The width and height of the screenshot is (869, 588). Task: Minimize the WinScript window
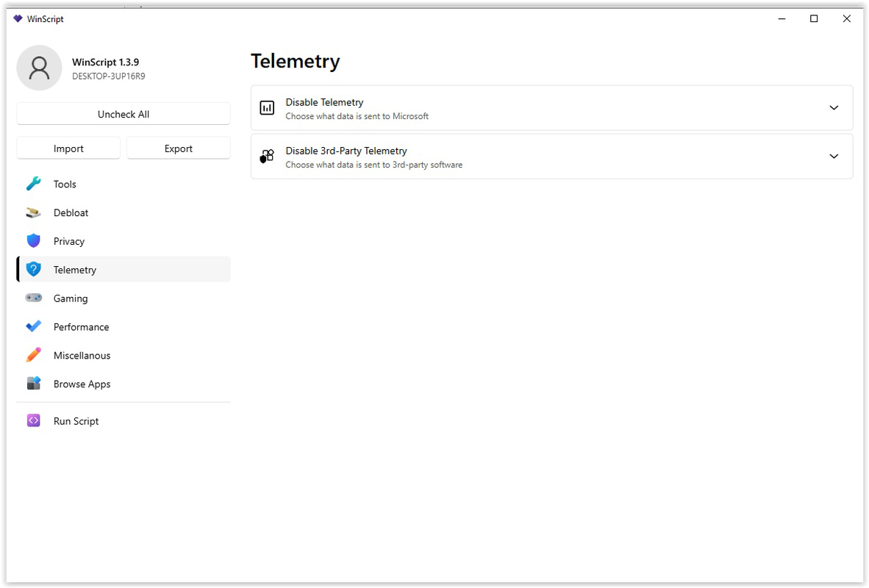pos(782,19)
